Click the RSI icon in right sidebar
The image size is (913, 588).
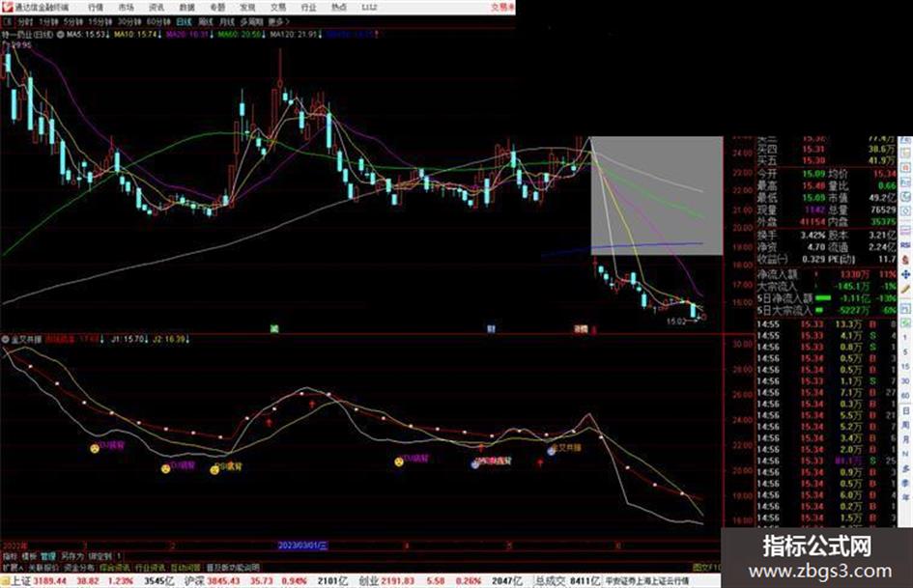(905, 245)
